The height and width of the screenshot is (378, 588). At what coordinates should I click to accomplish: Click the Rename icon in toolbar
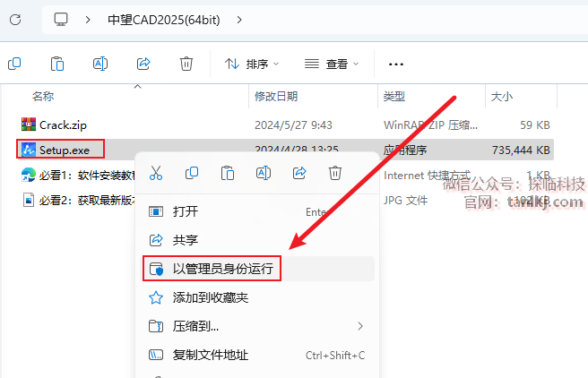point(100,64)
